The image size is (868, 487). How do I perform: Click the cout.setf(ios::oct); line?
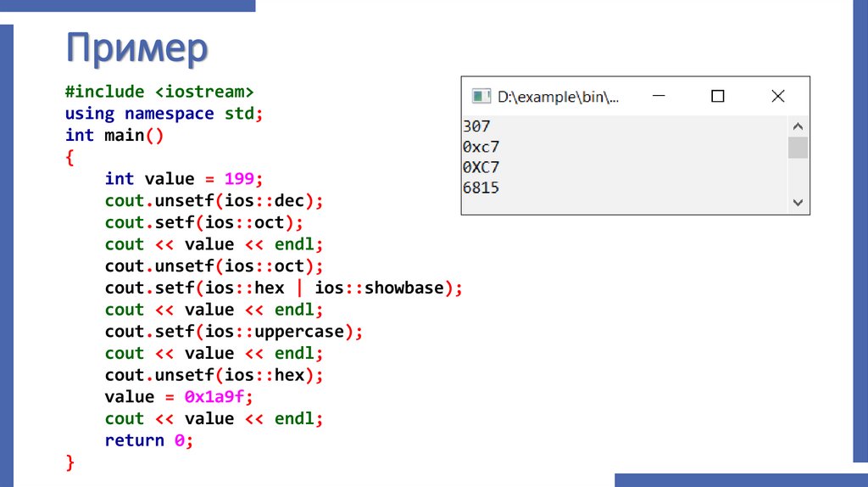[203, 223]
